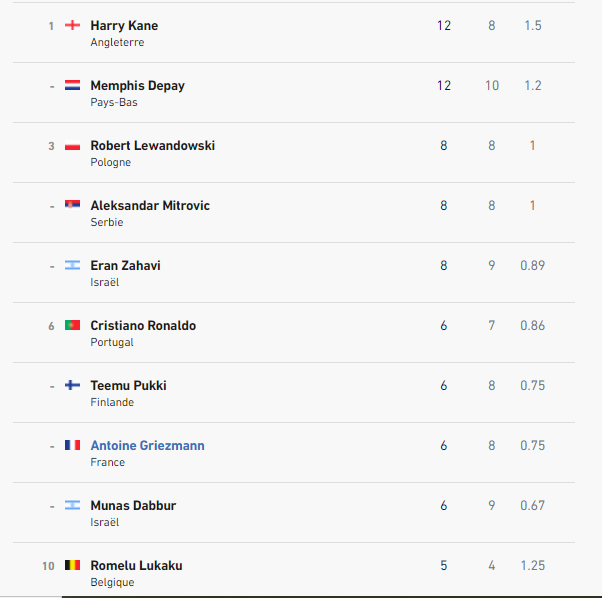Click Teemu Pukki's name

click(x=128, y=385)
